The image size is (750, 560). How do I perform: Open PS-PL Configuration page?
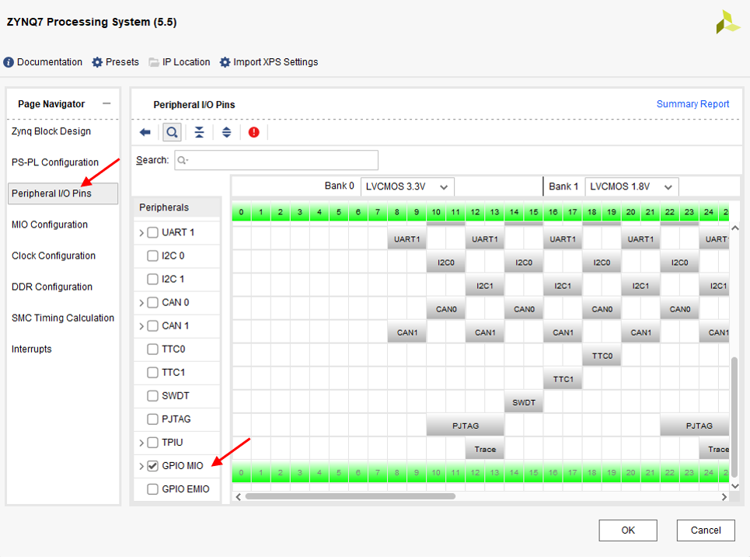[55, 162]
